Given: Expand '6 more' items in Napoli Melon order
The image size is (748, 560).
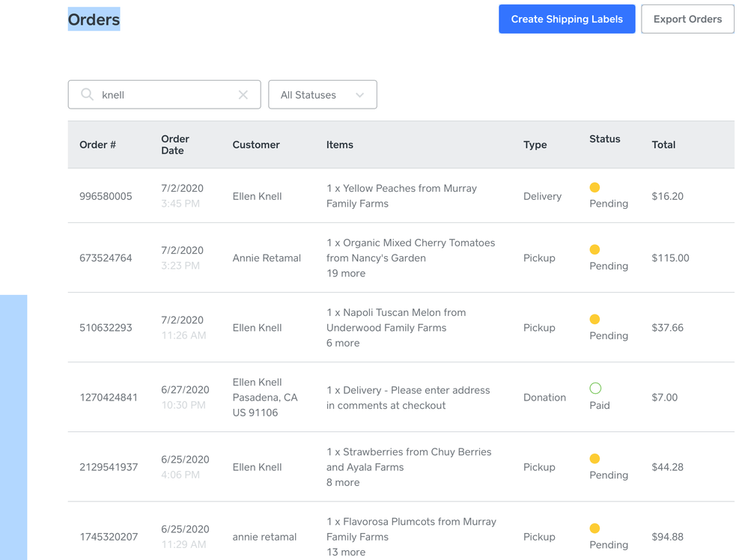Looking at the screenshot, I should tap(343, 343).
